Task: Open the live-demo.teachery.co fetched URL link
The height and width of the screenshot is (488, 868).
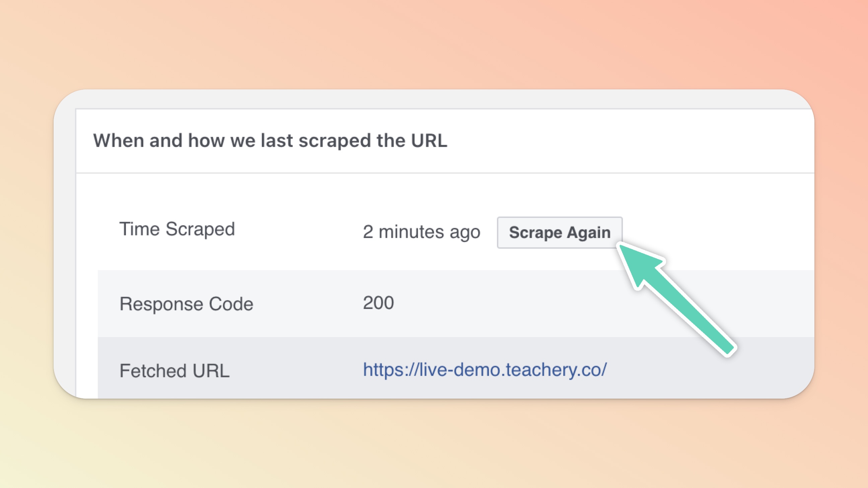Action: coord(485,370)
